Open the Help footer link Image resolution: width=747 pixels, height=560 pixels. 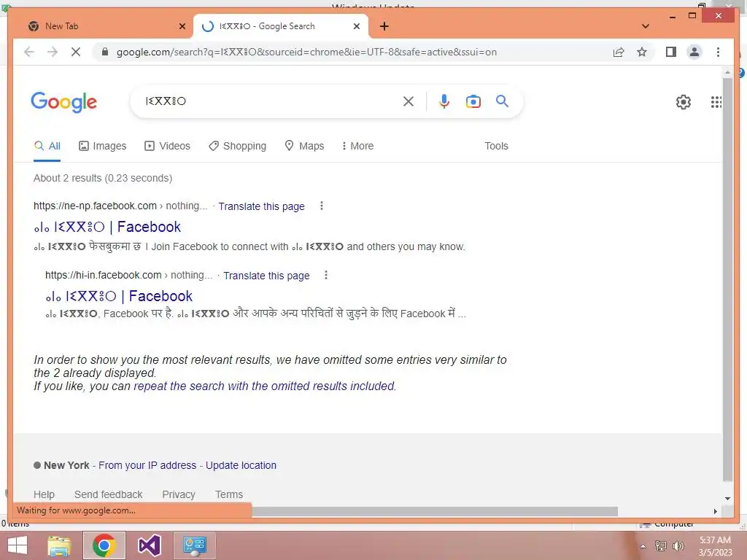coord(44,494)
